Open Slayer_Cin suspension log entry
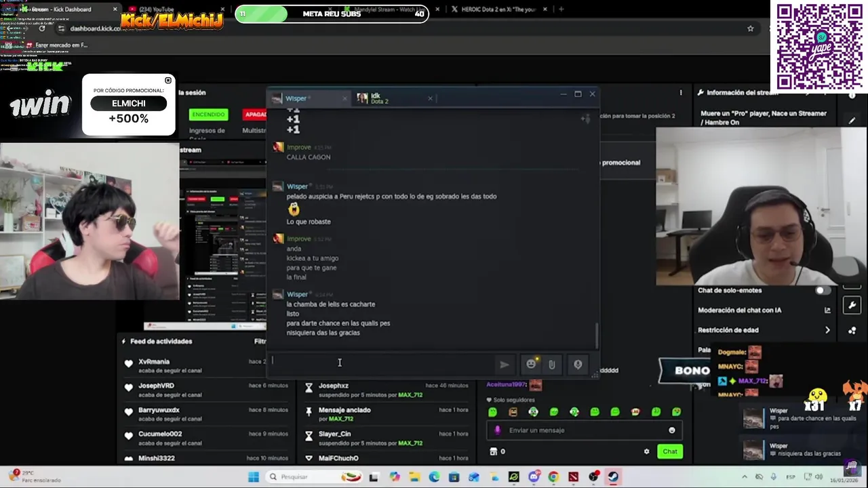The width and height of the screenshot is (868, 488). tap(386, 438)
